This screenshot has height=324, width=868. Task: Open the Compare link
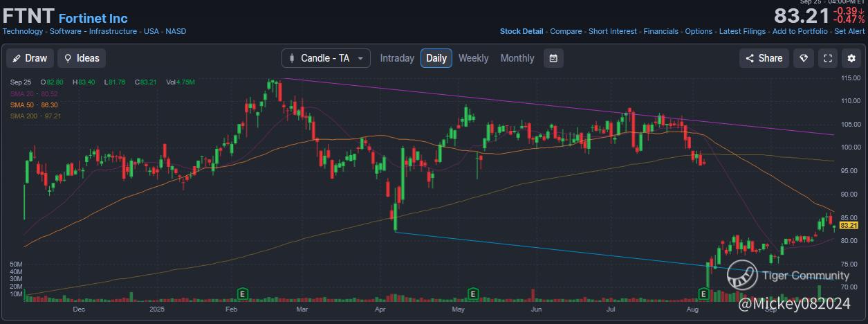point(566,31)
